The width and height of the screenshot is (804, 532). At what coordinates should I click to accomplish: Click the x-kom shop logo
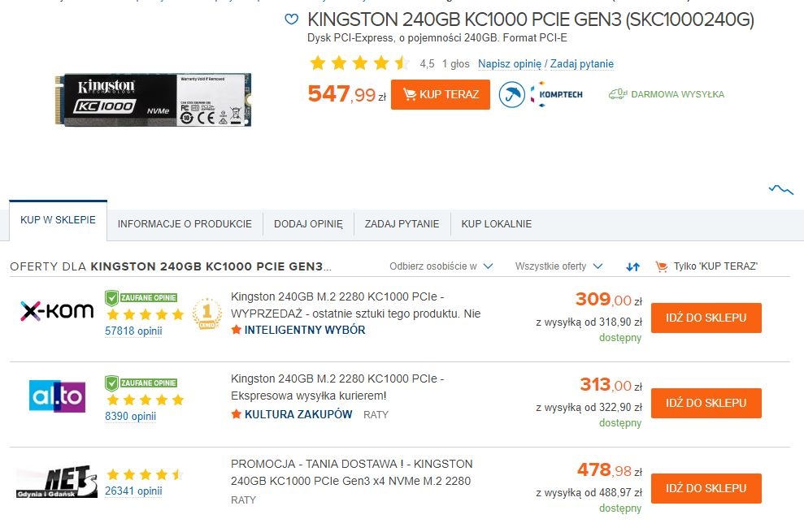(57, 311)
